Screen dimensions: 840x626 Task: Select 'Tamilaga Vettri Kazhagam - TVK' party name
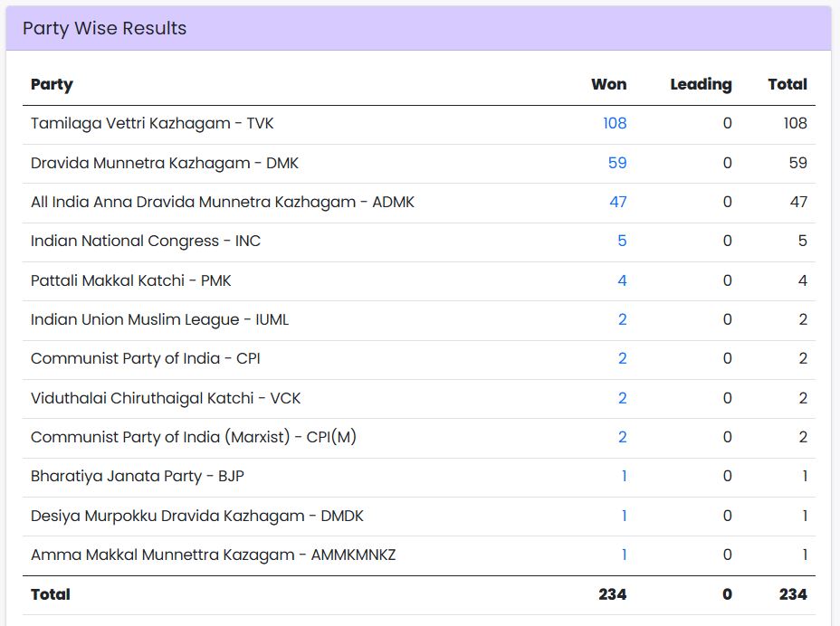click(x=152, y=123)
